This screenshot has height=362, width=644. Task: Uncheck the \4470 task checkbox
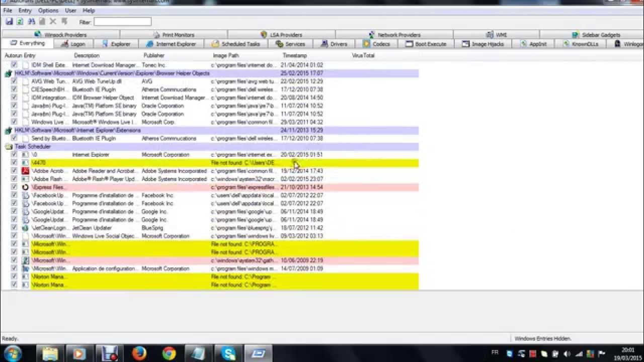point(14,163)
